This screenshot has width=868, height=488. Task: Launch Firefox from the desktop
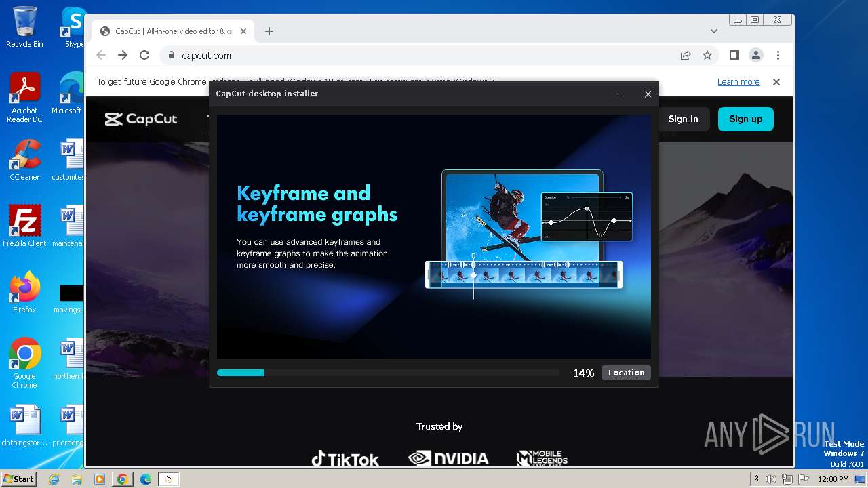tap(24, 292)
